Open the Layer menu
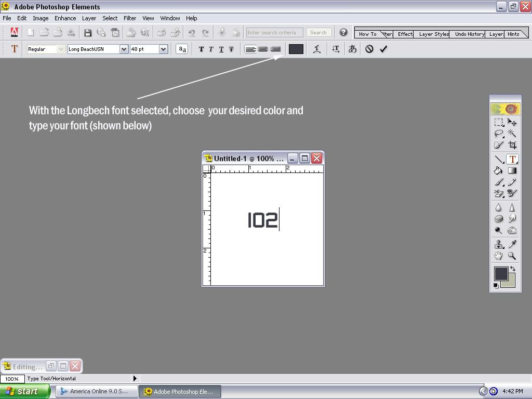The height and width of the screenshot is (399, 532). coord(89,18)
